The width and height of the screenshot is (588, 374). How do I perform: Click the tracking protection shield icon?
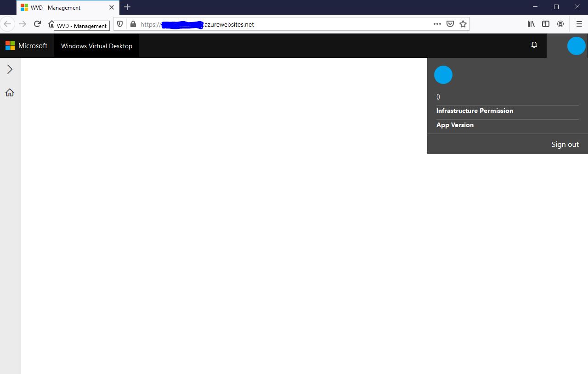[x=119, y=24]
